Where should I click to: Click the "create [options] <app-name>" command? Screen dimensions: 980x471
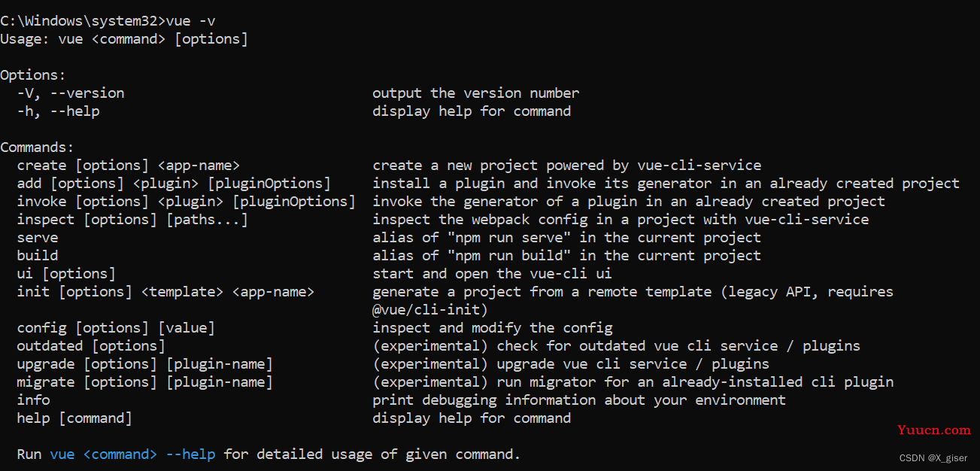[129, 166]
